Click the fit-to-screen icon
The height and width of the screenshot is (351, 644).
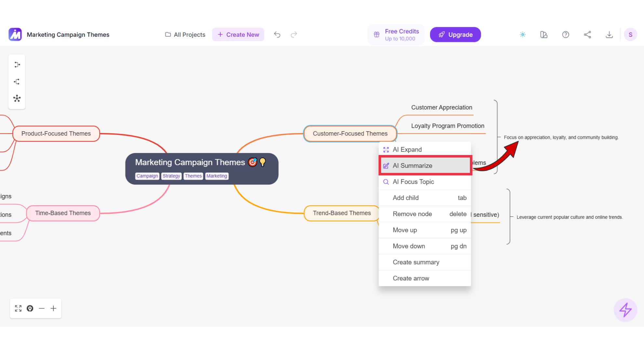pos(18,308)
